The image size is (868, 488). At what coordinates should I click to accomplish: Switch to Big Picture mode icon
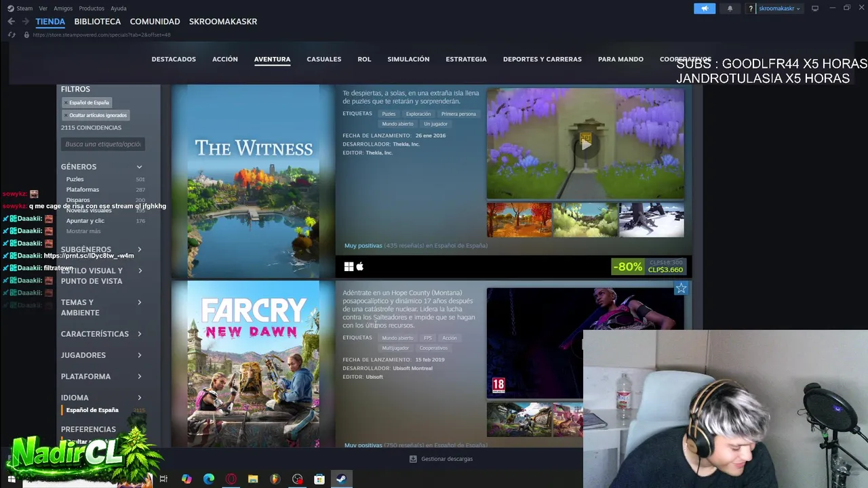click(x=815, y=8)
